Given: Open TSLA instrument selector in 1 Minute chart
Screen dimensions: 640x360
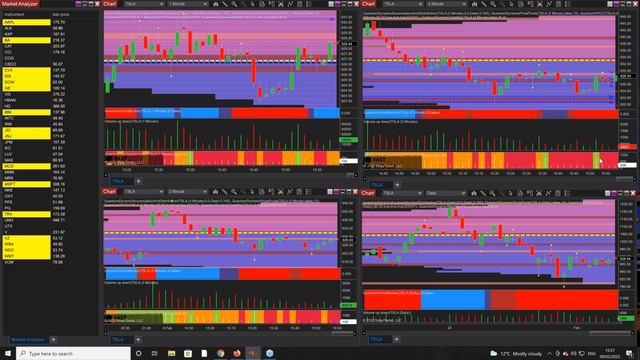Looking at the screenshot, I should (x=144, y=4).
